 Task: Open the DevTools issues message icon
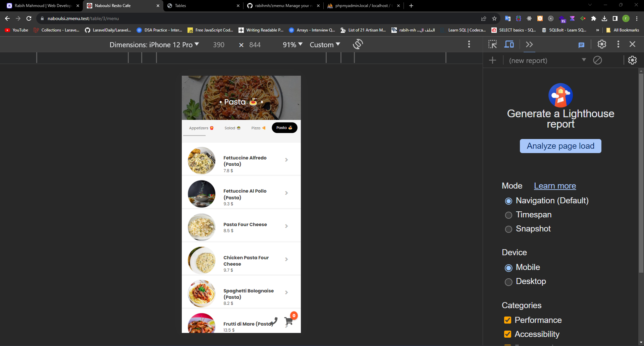coord(581,45)
